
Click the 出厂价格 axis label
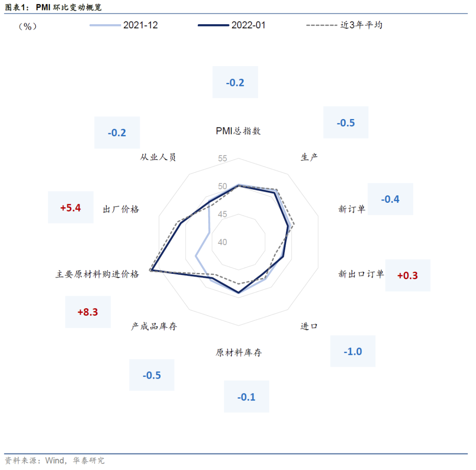(x=121, y=209)
